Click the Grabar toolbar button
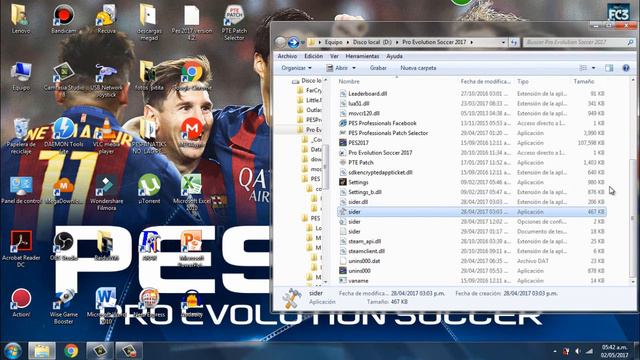The image size is (640, 360). (378, 68)
